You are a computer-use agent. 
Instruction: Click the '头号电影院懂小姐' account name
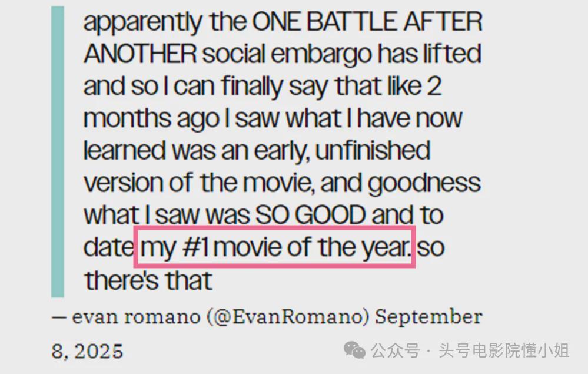[504, 351]
